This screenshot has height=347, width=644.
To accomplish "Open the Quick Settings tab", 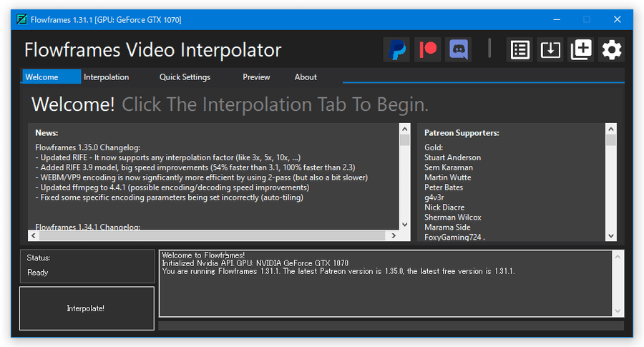I will (x=185, y=77).
